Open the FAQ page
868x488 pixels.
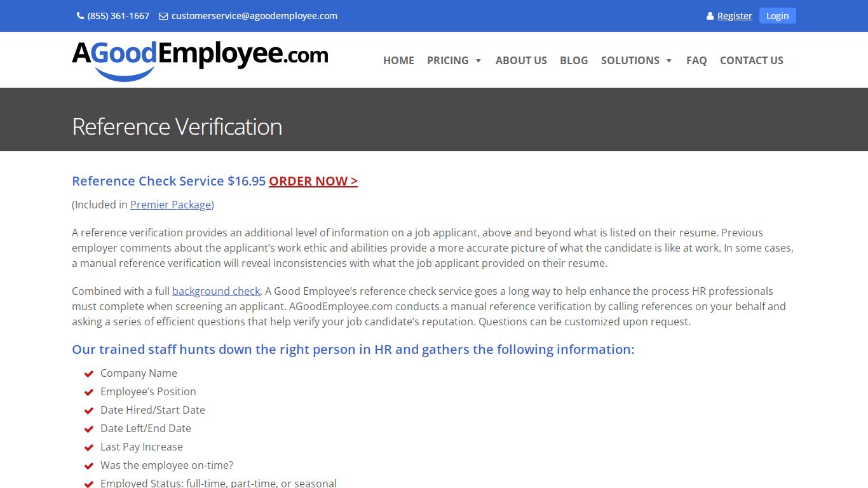[696, 60]
